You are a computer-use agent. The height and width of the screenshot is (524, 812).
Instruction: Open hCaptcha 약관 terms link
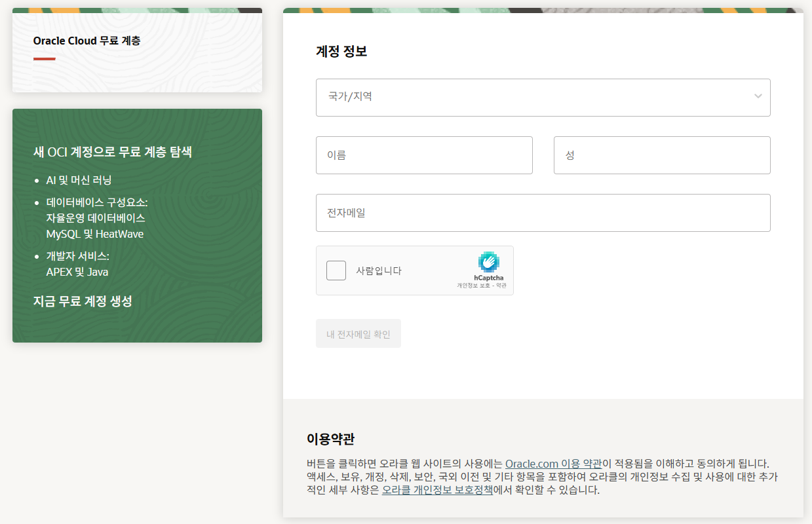point(501,286)
